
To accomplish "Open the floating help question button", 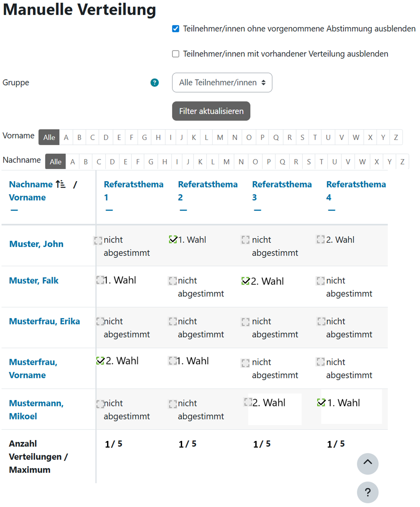I will (367, 492).
